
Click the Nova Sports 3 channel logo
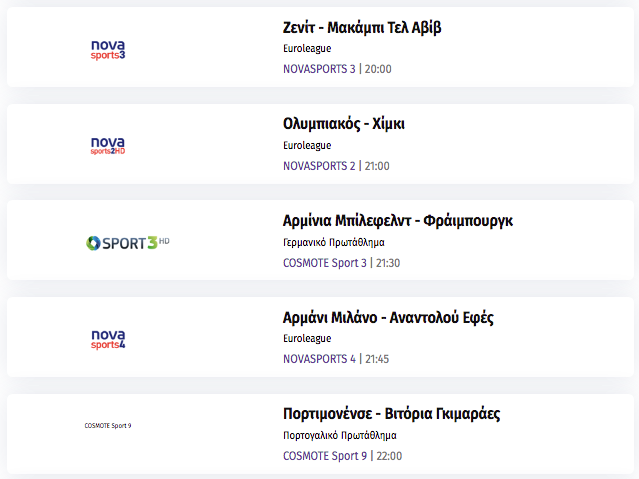coord(108,50)
